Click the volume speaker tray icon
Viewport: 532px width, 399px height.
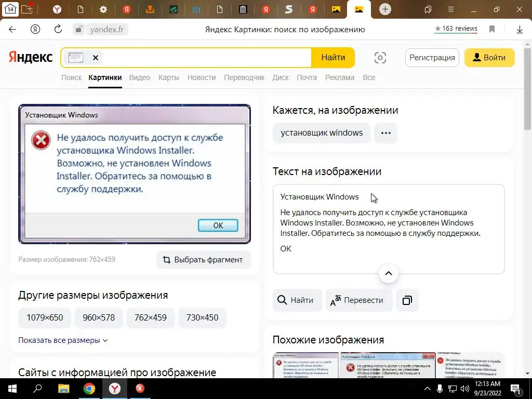(x=465, y=389)
